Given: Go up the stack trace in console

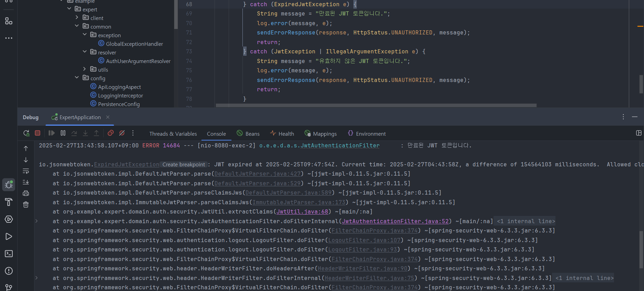Looking at the screenshot, I should (26, 148).
